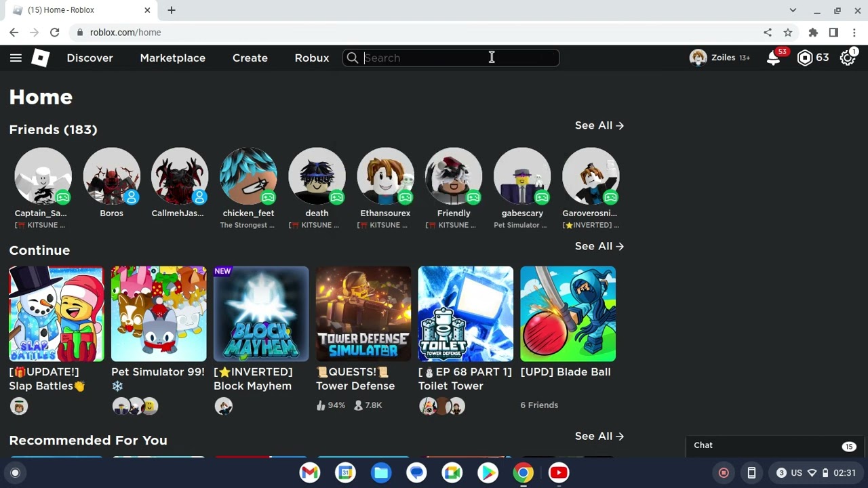Click the "6 Friends" text under Blade Ball
Screen dimensions: 868x488
(x=539, y=405)
